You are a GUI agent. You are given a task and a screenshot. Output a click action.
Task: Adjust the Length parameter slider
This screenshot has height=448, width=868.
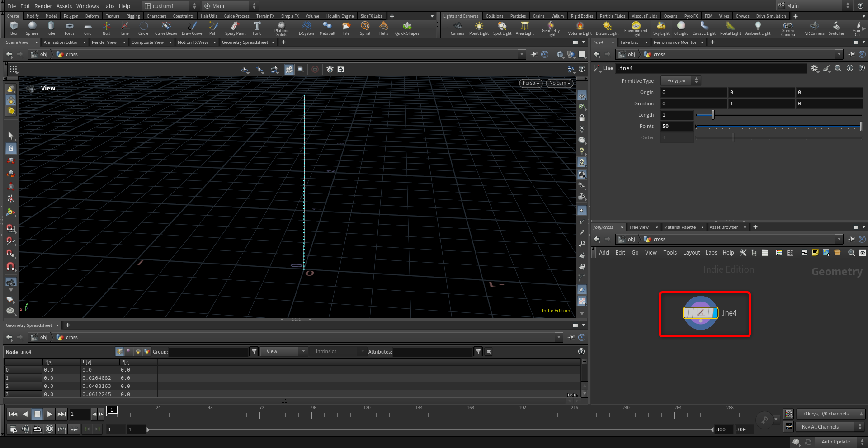(x=713, y=115)
